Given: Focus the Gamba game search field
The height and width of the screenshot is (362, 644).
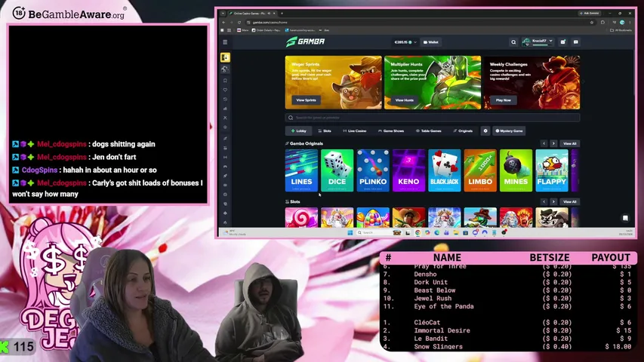Looking at the screenshot, I should click(433, 118).
